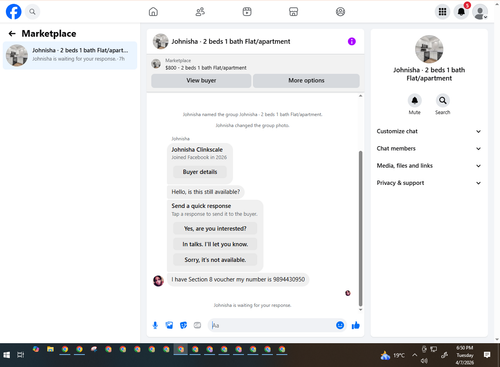This screenshot has width=500, height=367.
Task: Click the 'I have Section 8 voucher' message
Action: [238, 280]
